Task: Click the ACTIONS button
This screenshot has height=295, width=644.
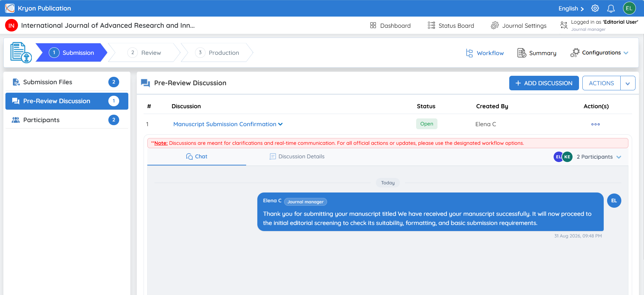Action: [601, 83]
